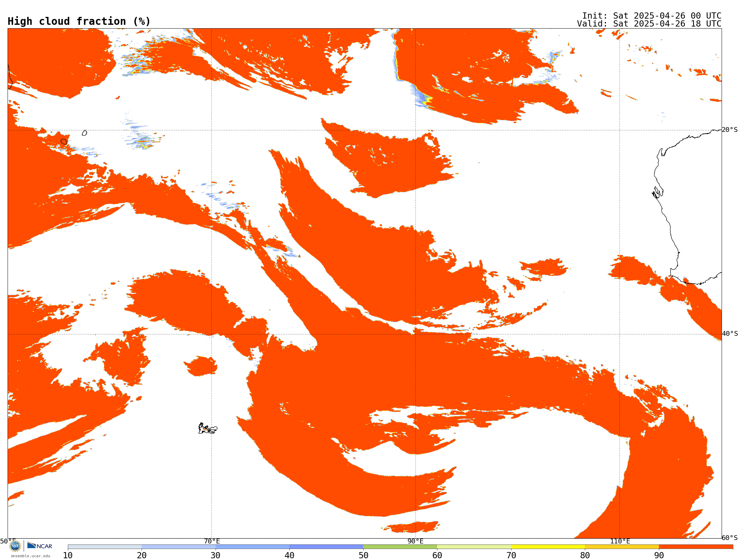This screenshot has width=744, height=560.
Task: Click the colorbar tick label 30
Action: pyautogui.click(x=216, y=556)
